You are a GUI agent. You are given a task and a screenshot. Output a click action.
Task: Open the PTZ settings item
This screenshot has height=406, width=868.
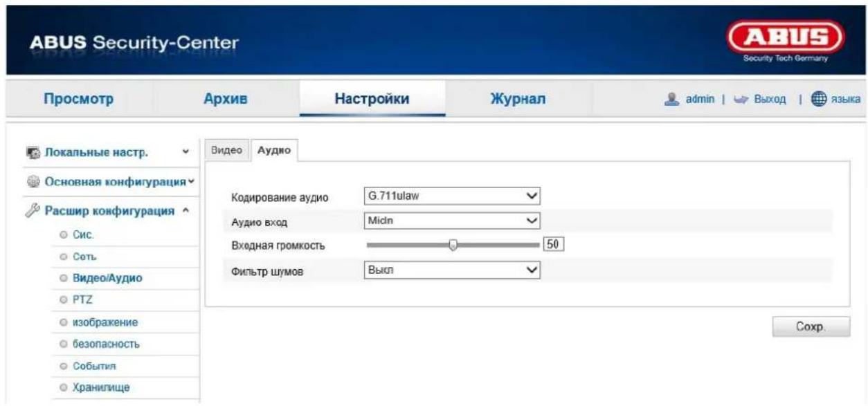point(82,299)
